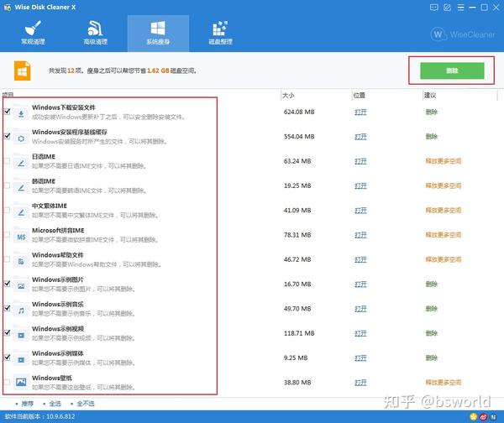Image resolution: width=504 pixels, height=423 pixels.
Task: Open location link for 日语IME 63.24 MB
Action: coord(360,161)
